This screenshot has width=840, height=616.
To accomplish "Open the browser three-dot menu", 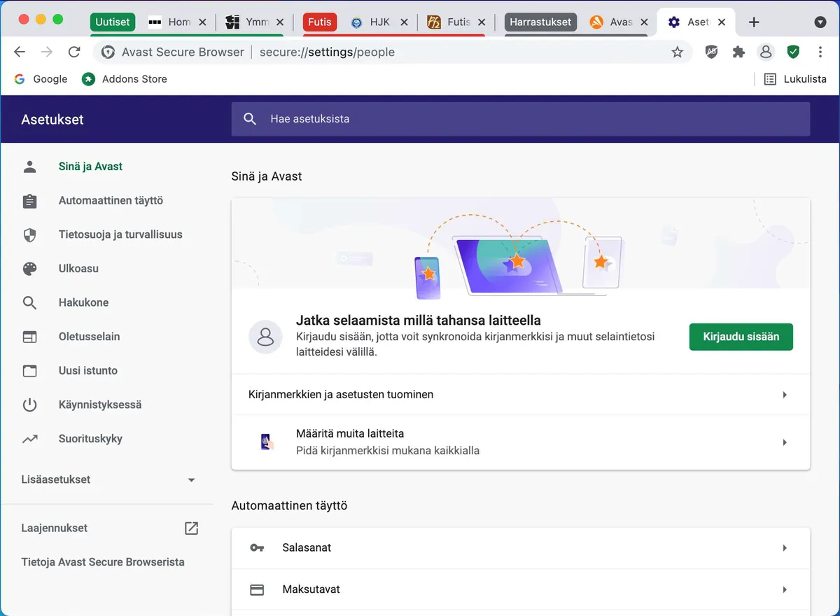I will coord(820,52).
